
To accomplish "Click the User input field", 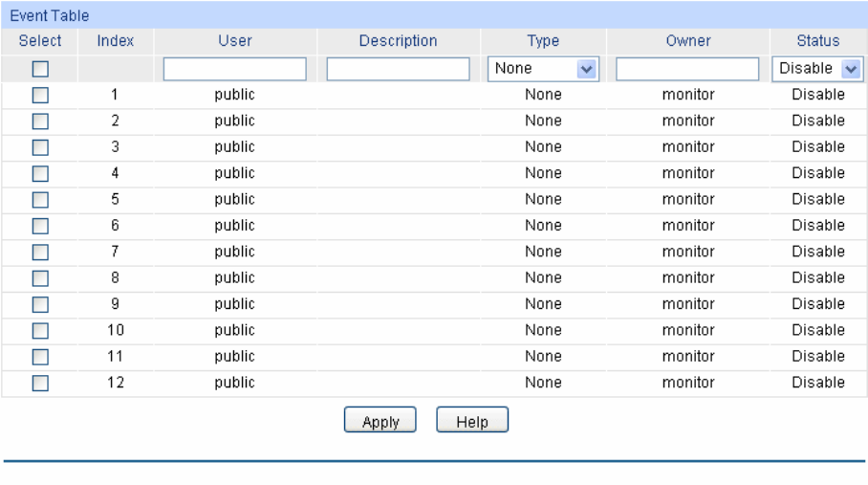I will pyautogui.click(x=235, y=69).
